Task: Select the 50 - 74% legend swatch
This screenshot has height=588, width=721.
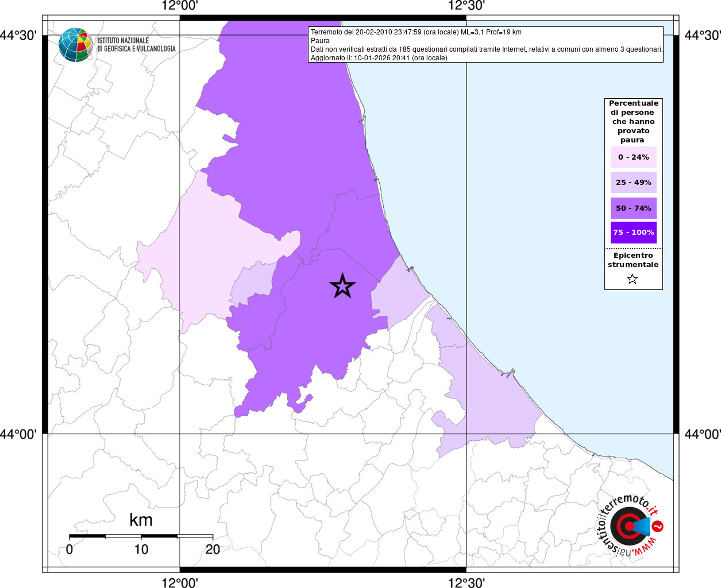Action: [x=633, y=208]
